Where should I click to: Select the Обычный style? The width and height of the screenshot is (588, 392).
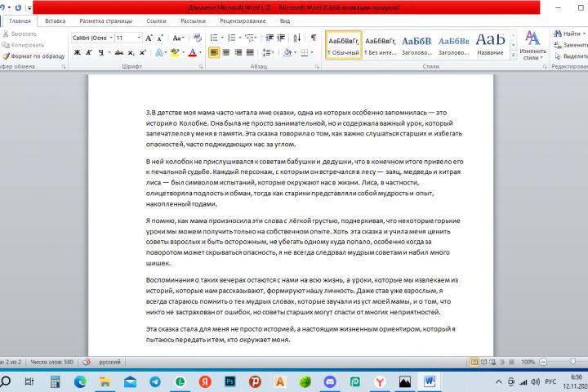pos(344,45)
